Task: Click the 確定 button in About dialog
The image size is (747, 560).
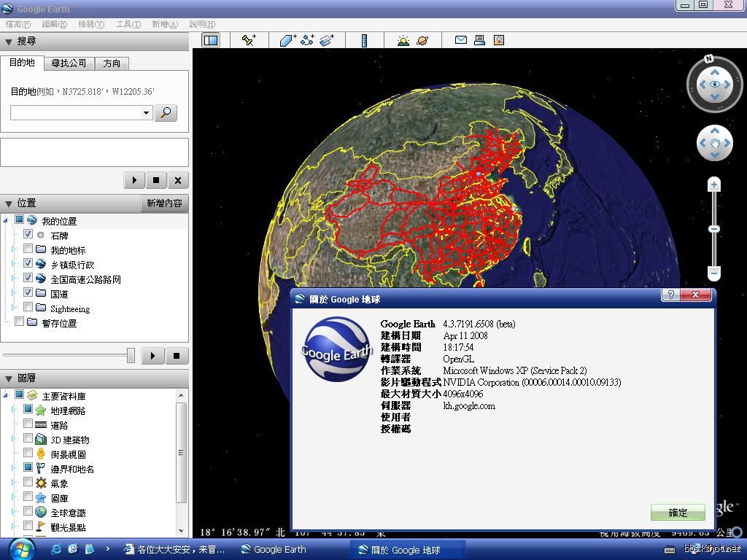Action: [678, 512]
